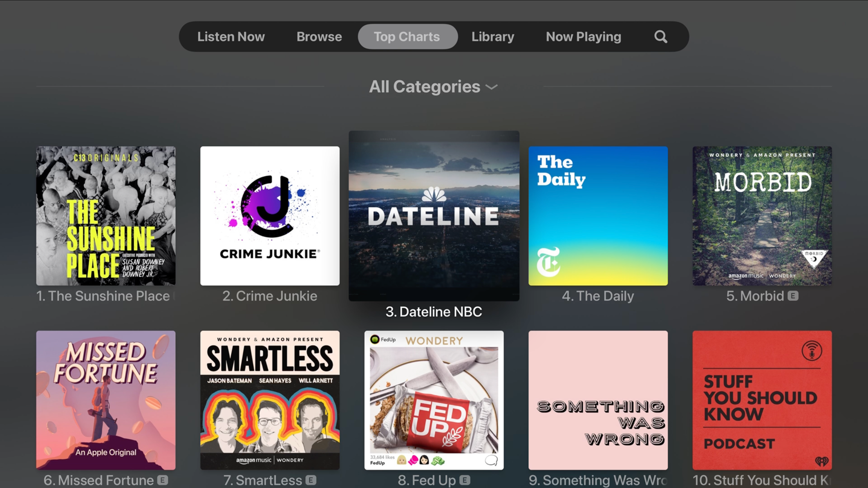Open The Daily podcast artwork
868x488 pixels.
(598, 216)
